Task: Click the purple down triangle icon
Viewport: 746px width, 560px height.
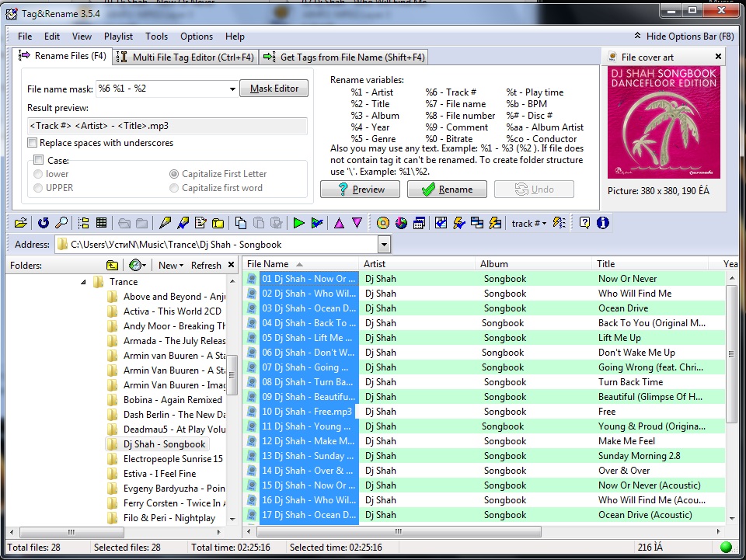Action: [357, 224]
